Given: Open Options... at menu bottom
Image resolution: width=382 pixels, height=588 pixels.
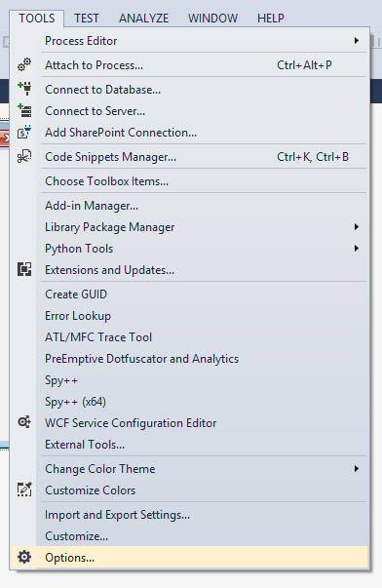Looking at the screenshot, I should 189,557.
